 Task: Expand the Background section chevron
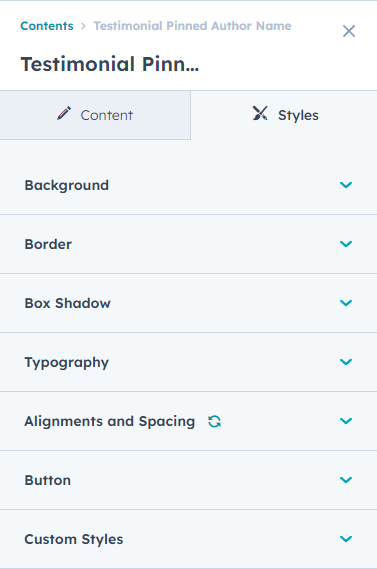pyautogui.click(x=346, y=185)
